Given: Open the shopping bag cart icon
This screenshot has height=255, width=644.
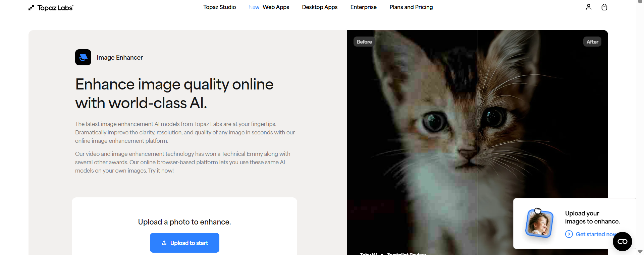Looking at the screenshot, I should (x=604, y=7).
